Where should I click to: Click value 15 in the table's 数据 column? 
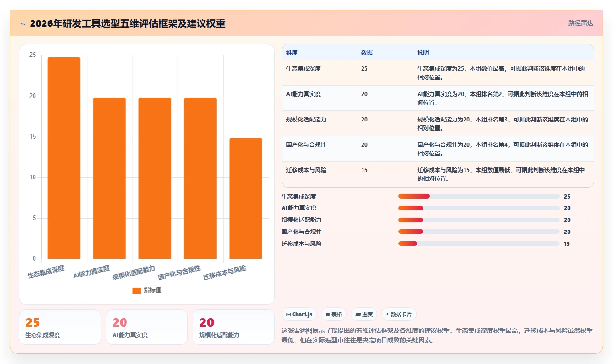coord(364,170)
